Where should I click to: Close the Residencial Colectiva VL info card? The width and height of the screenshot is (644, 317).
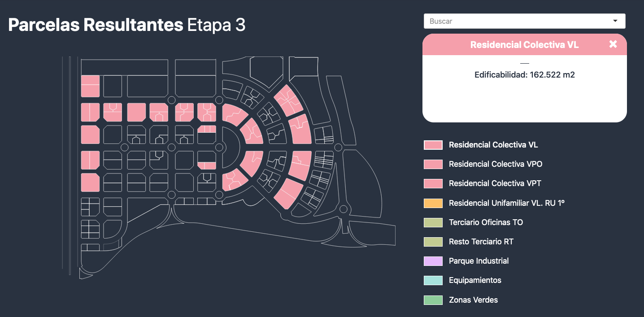click(x=613, y=44)
